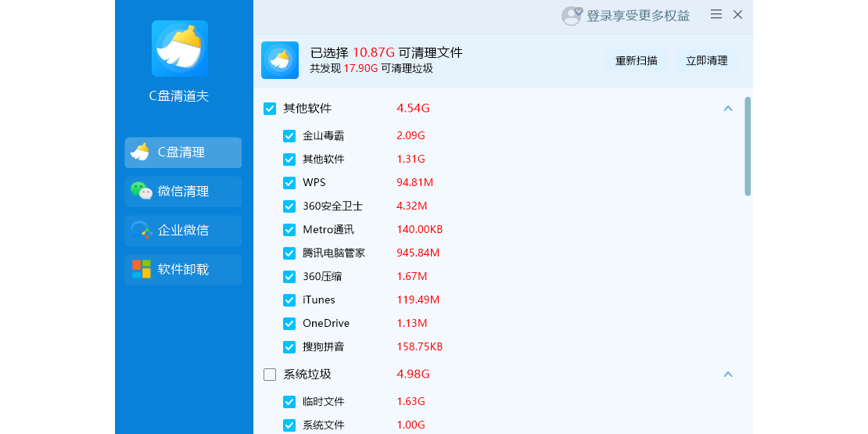The width and height of the screenshot is (868, 434).
Task: Click the broom icon in the summary header
Action: pos(279,60)
